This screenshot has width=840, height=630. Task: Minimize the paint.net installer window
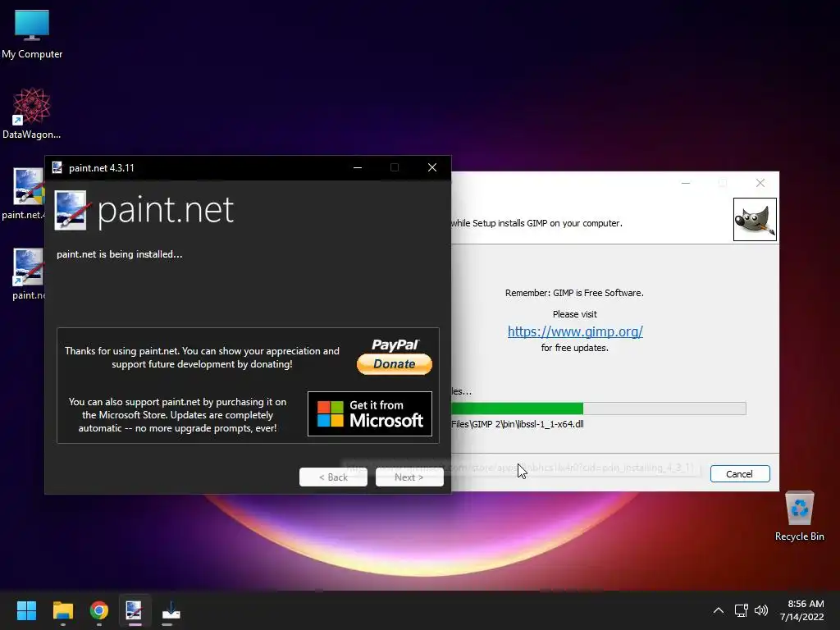(x=358, y=167)
